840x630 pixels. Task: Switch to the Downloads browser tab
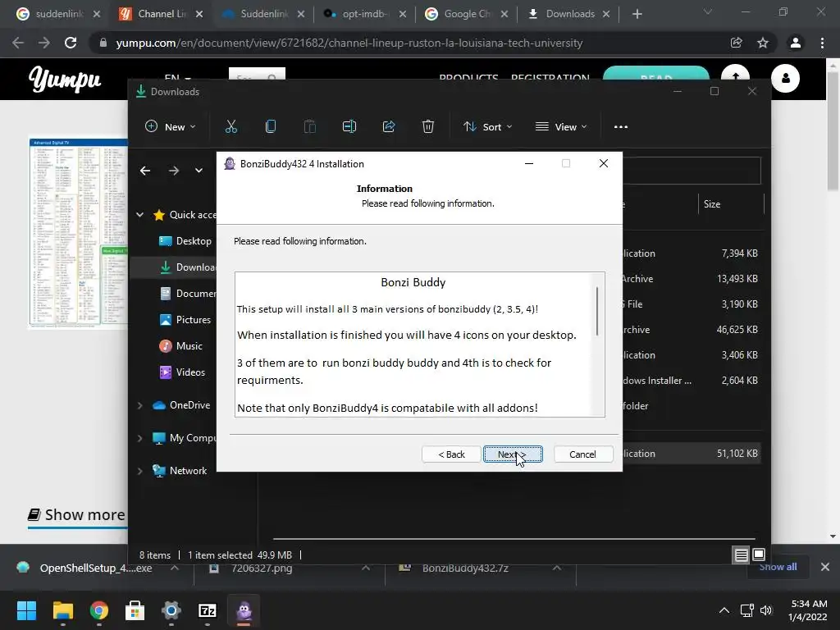[568, 14]
